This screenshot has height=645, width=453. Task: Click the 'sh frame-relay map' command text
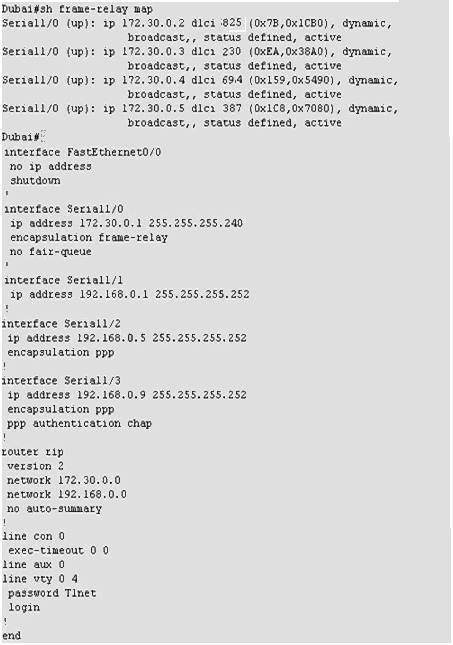[96, 9]
